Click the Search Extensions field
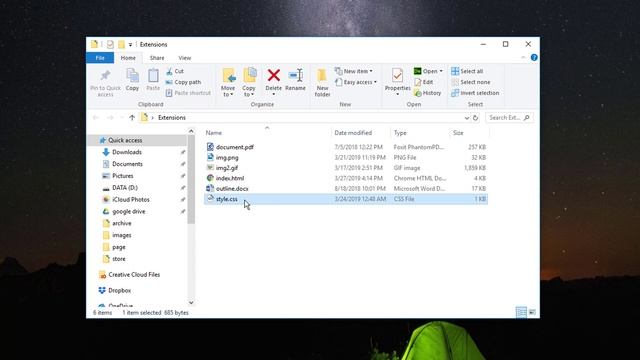 [x=509, y=118]
